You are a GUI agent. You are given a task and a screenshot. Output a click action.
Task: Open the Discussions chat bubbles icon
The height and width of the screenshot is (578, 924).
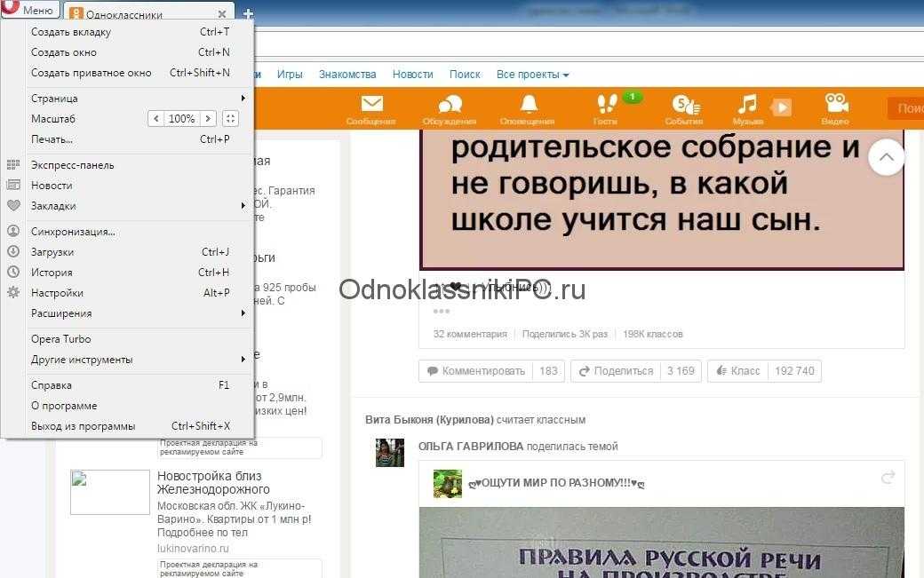click(x=450, y=106)
